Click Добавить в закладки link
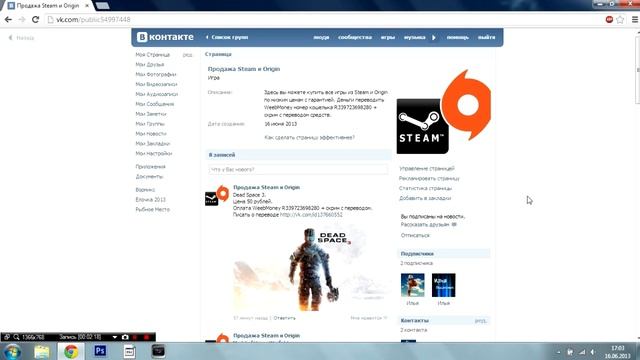This screenshot has height=360, width=640. tap(425, 198)
